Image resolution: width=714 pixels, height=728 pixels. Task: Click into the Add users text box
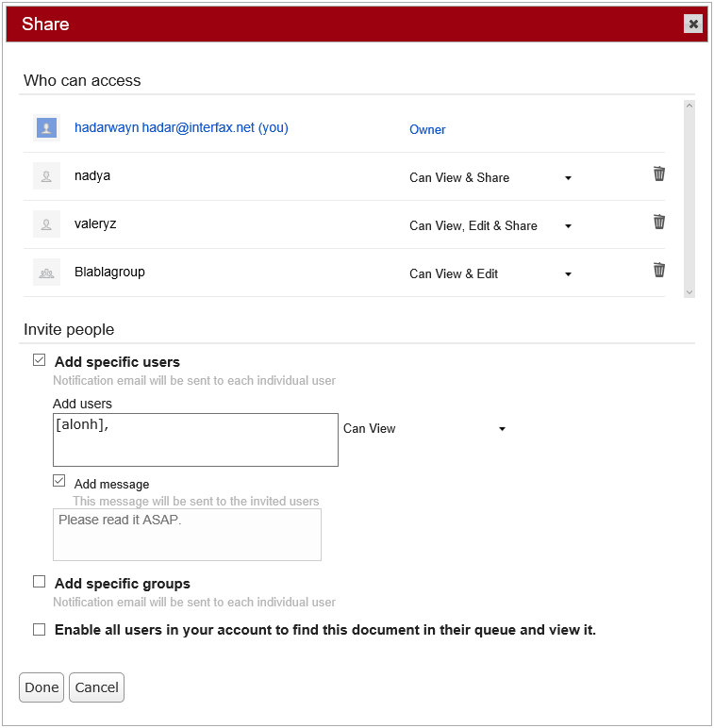click(195, 439)
